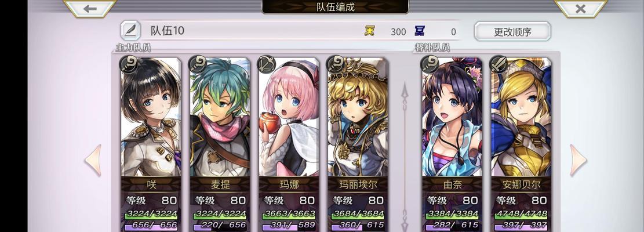Click the 更改顺序 button
This screenshot has width=644, height=232.
point(512,32)
